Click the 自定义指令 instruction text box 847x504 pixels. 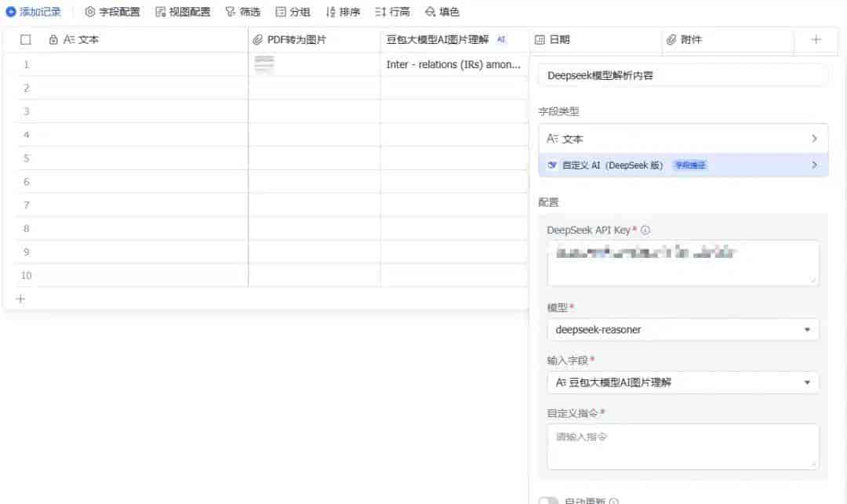(x=683, y=446)
